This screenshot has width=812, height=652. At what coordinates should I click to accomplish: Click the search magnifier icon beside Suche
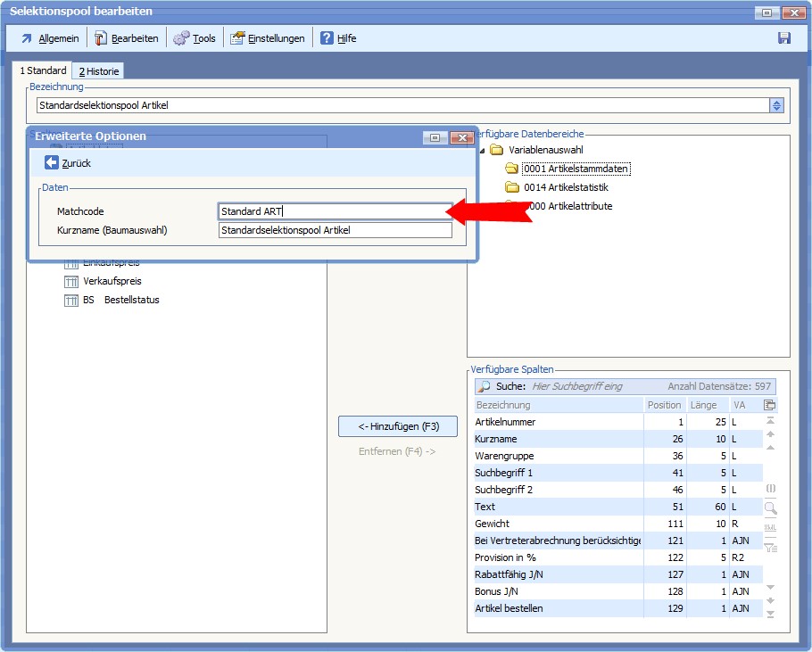coord(485,387)
